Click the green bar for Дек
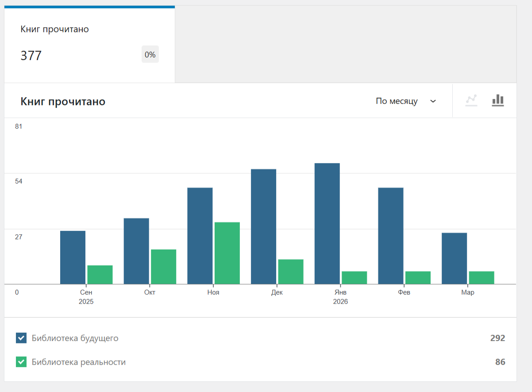The image size is (532, 392). (291, 272)
